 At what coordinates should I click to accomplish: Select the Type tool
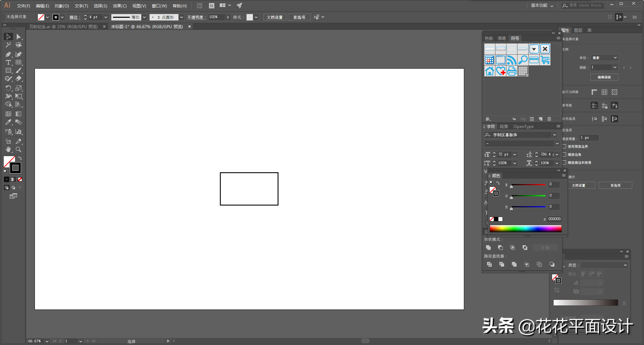8,63
